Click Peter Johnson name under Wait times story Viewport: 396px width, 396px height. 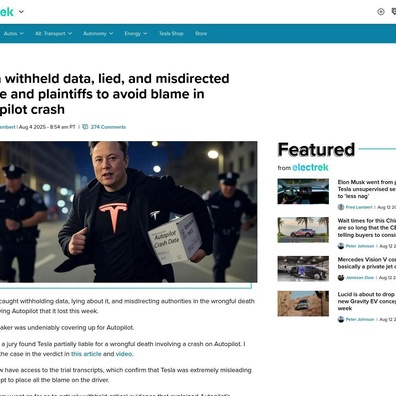click(360, 246)
